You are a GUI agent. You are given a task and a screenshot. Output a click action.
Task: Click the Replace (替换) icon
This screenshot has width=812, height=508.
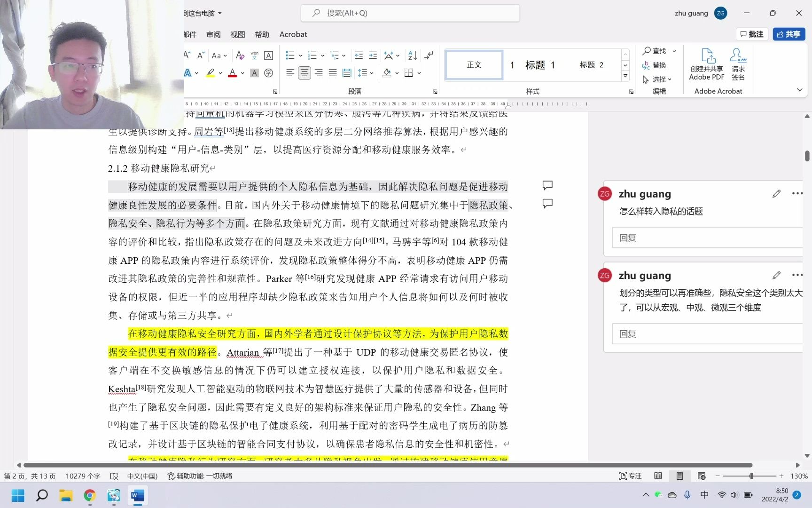658,65
